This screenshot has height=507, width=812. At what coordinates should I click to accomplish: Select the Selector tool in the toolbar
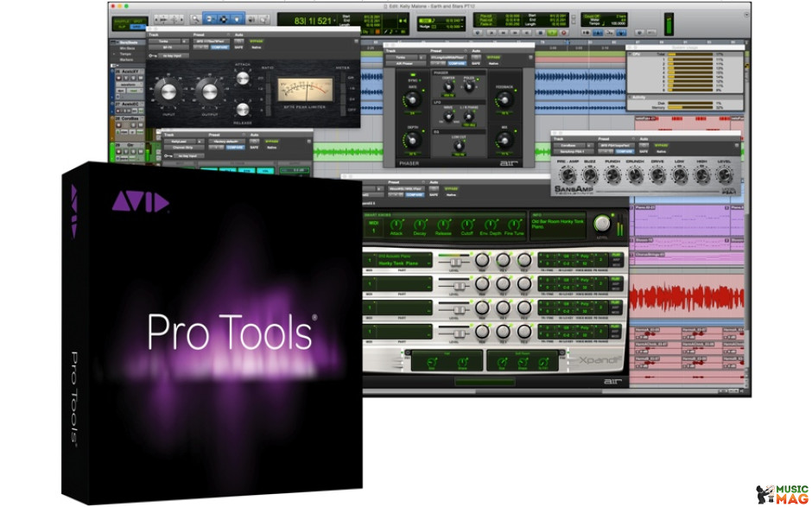pyautogui.click(x=223, y=19)
